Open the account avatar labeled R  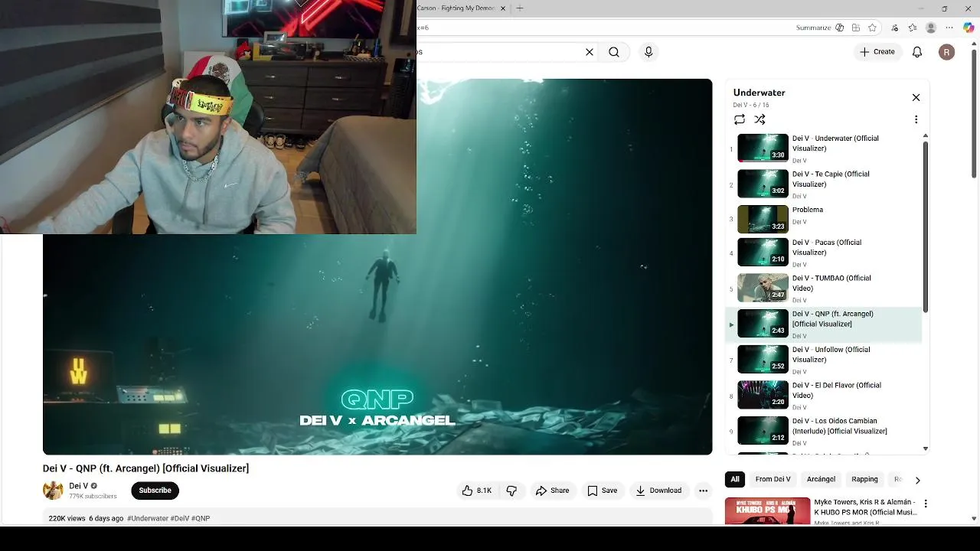click(x=947, y=52)
